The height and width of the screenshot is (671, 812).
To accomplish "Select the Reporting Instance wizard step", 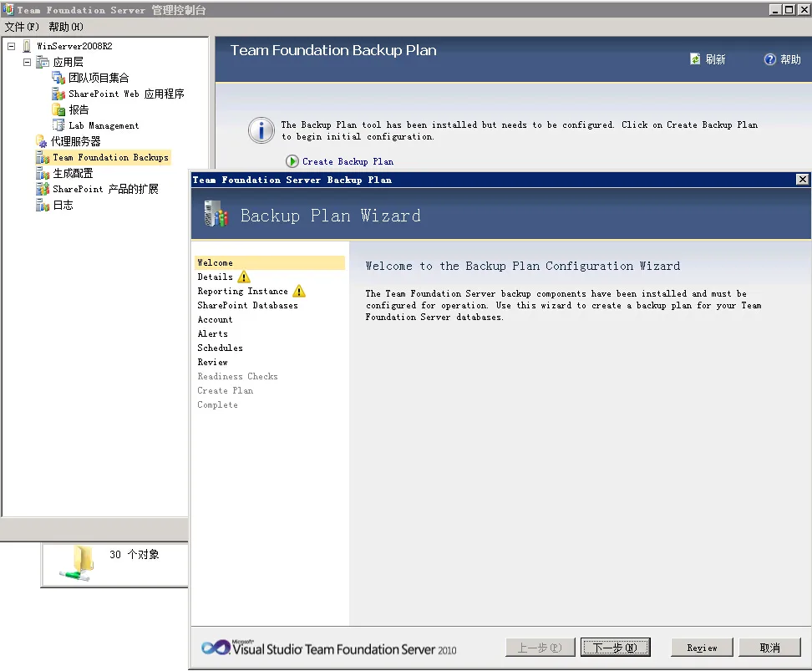I will pyautogui.click(x=242, y=291).
